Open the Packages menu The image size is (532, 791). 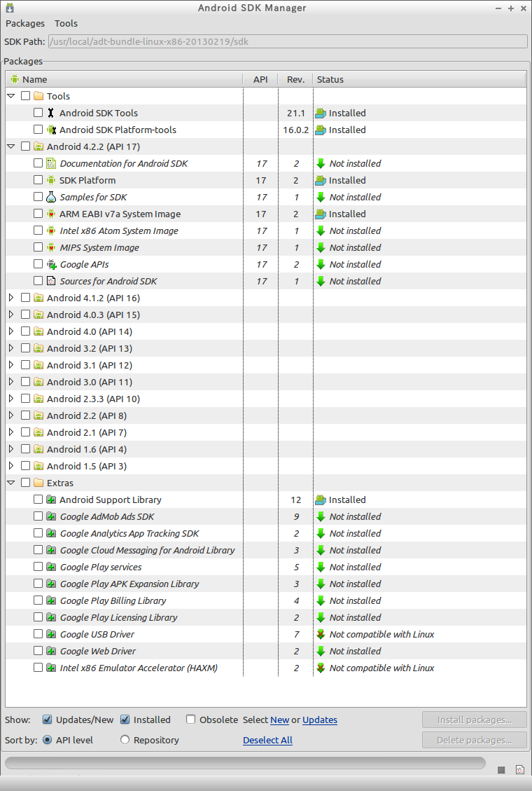tap(25, 23)
